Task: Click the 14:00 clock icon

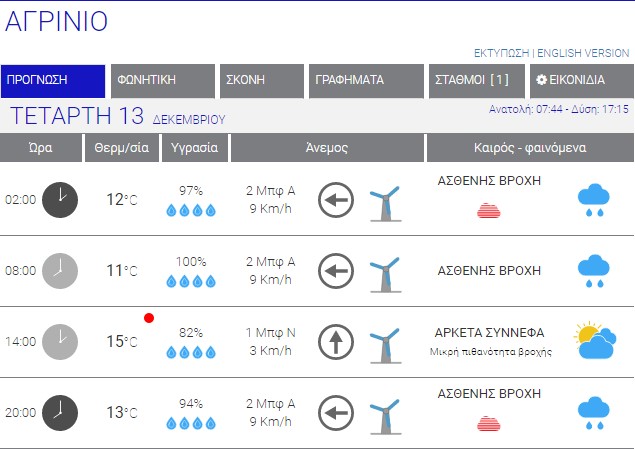Action: click(x=60, y=341)
